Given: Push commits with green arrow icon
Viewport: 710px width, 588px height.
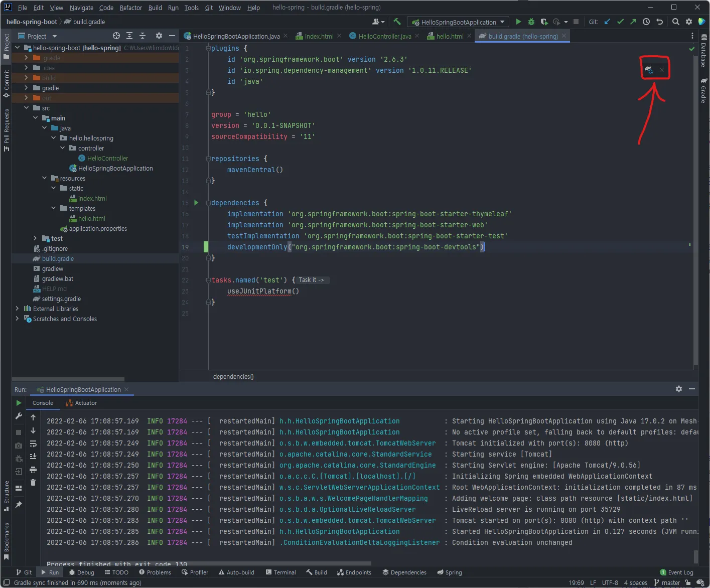Looking at the screenshot, I should pyautogui.click(x=633, y=22).
